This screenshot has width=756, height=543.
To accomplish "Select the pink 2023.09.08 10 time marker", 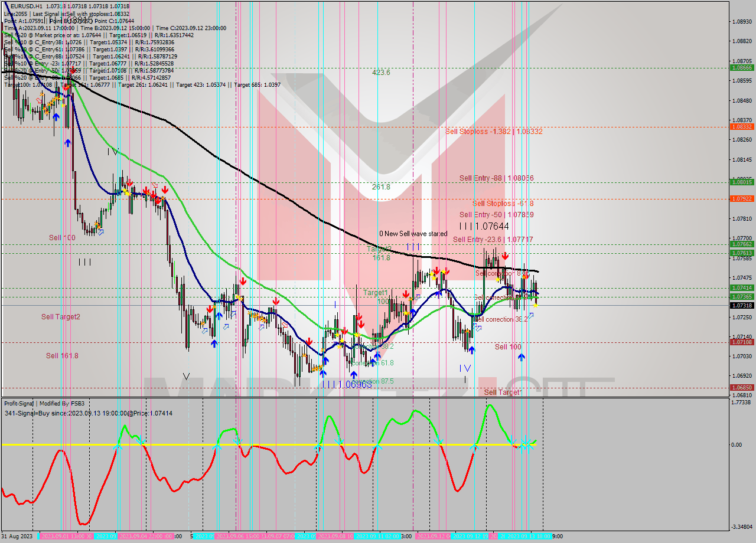I will (335, 537).
